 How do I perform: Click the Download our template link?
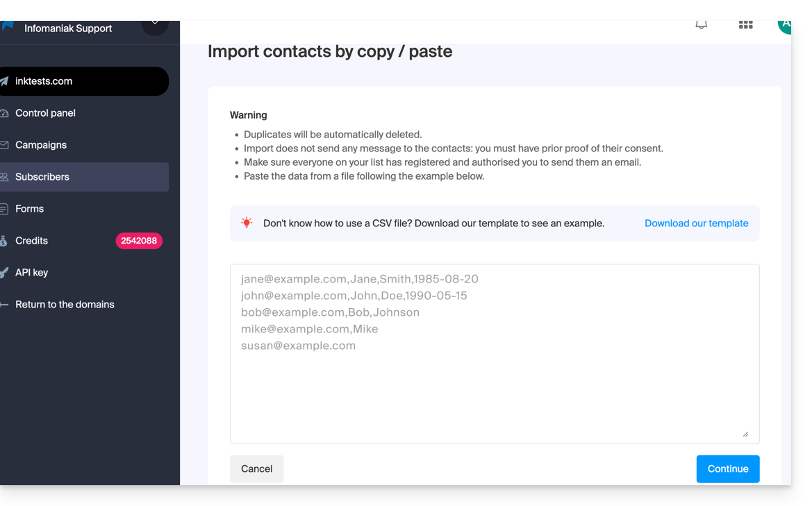click(x=696, y=224)
